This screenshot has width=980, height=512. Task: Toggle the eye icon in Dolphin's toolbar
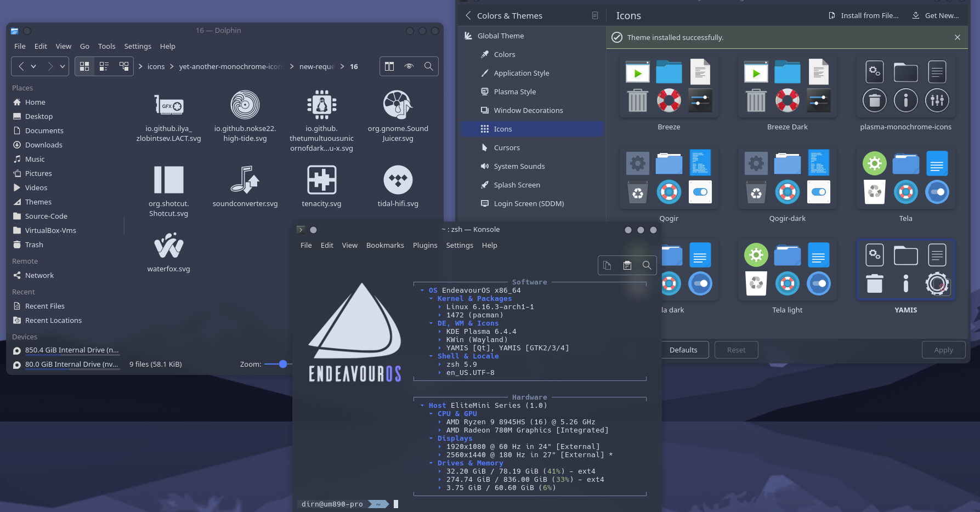tap(409, 66)
